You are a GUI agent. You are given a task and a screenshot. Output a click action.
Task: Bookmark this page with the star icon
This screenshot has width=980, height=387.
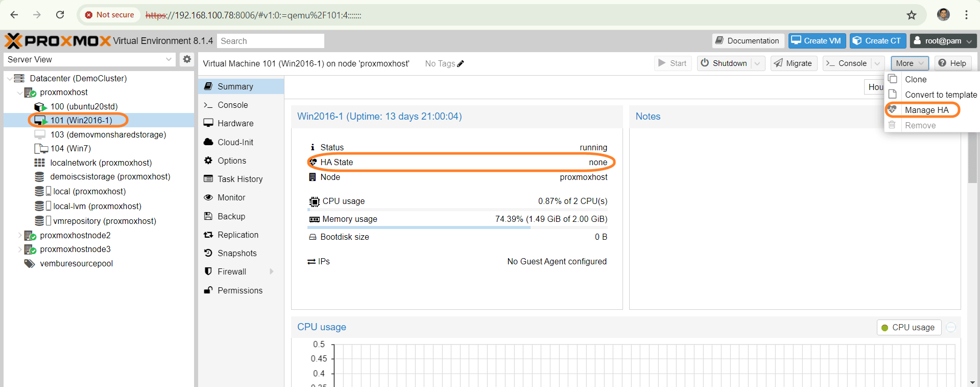click(912, 15)
